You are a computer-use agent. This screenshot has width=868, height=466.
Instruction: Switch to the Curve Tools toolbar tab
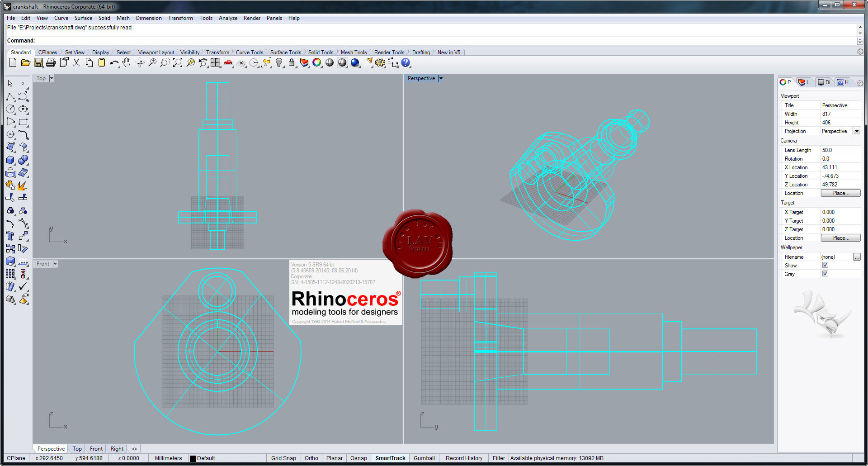point(249,52)
